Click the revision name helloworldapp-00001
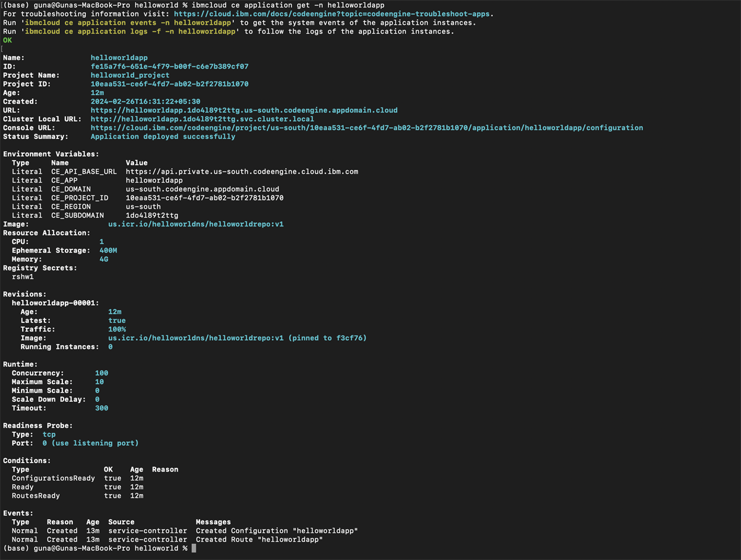The image size is (741, 560). click(x=56, y=303)
